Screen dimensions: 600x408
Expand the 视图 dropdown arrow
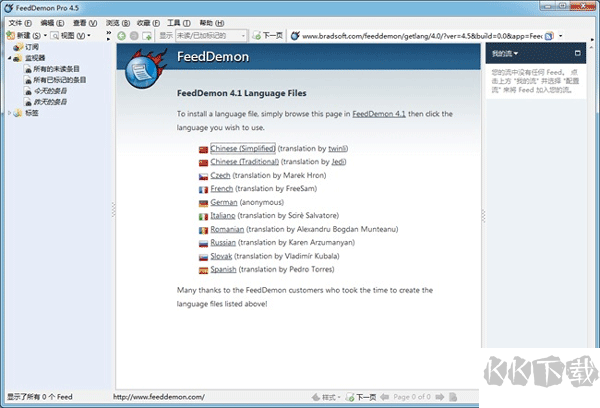pyautogui.click(x=89, y=36)
